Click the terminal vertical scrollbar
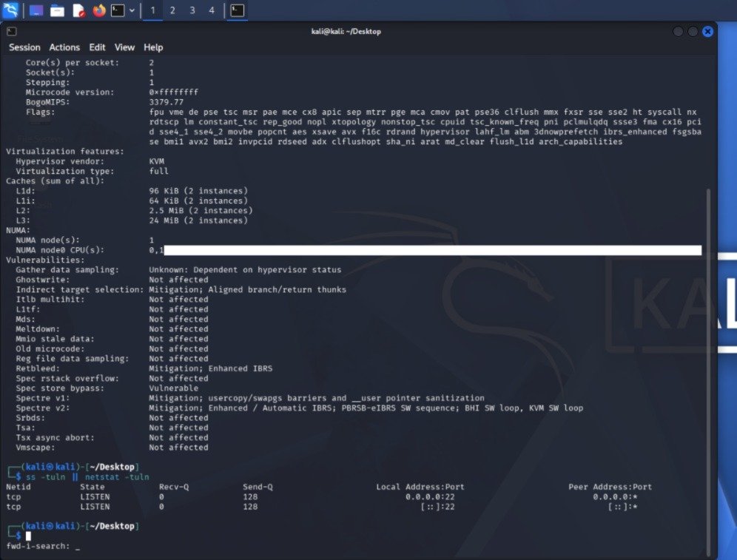This screenshot has height=560, width=737. coord(709,371)
